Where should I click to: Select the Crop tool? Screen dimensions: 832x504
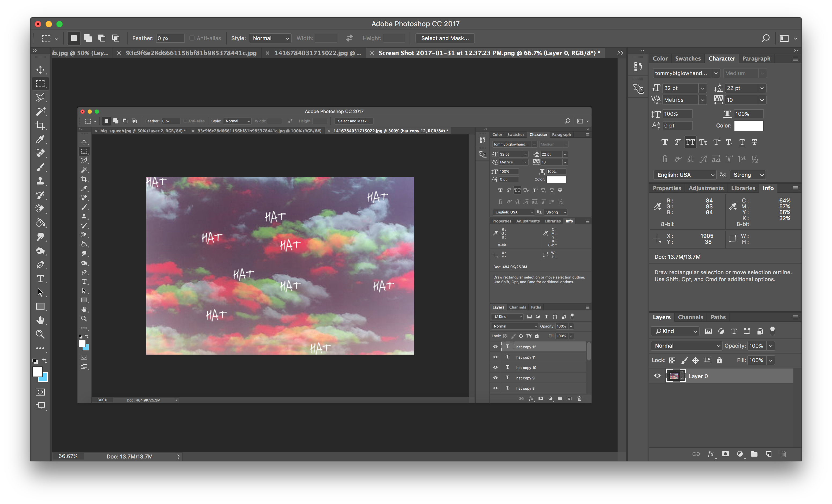[40, 126]
